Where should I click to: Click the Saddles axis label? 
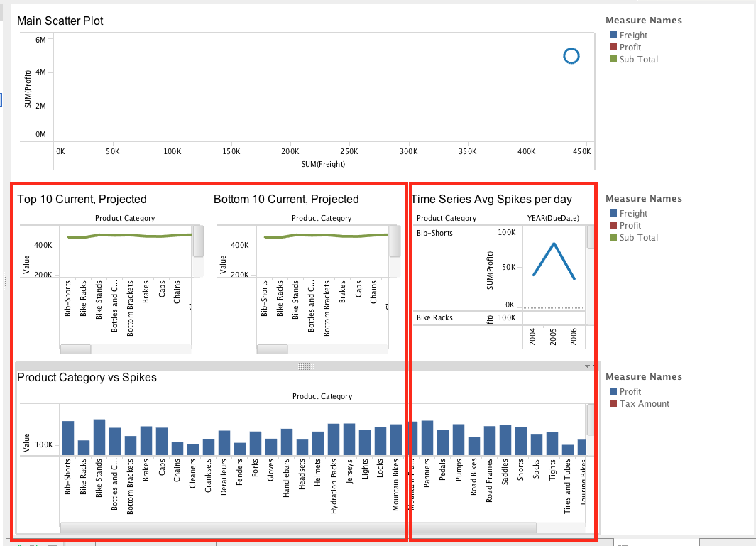[x=505, y=471]
